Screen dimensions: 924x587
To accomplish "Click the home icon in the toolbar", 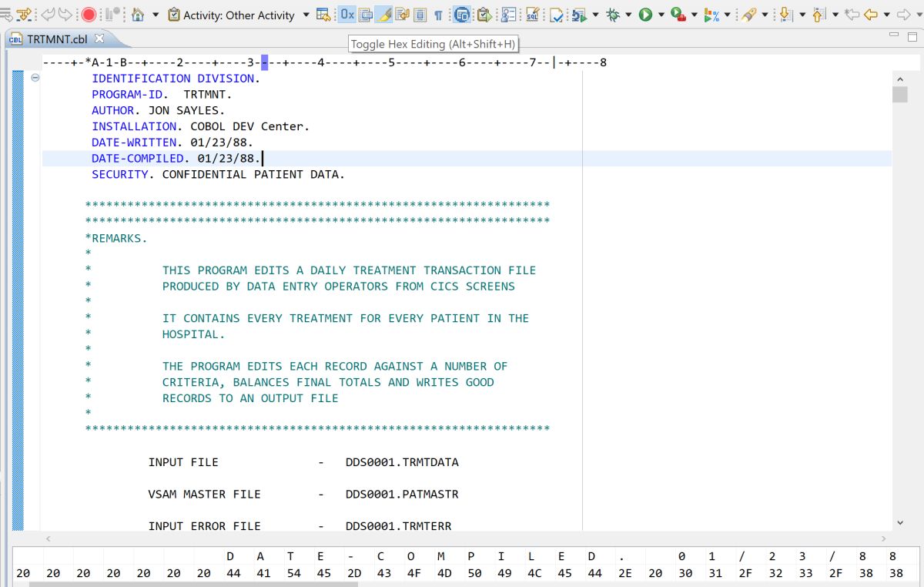I will click(138, 15).
